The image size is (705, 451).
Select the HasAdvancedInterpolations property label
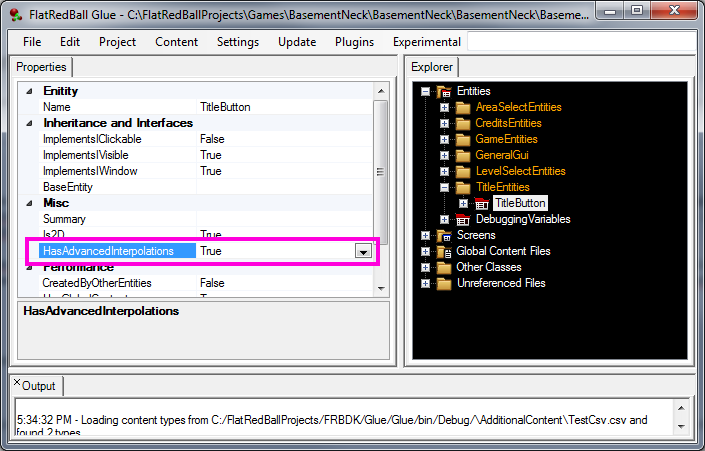click(x=117, y=251)
